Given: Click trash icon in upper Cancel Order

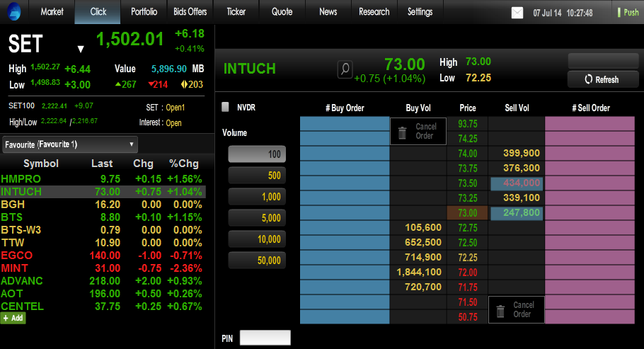Looking at the screenshot, I should tap(403, 132).
